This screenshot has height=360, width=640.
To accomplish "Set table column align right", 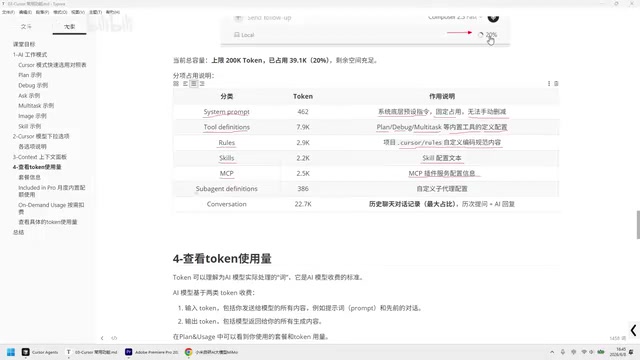I will 202,84.
